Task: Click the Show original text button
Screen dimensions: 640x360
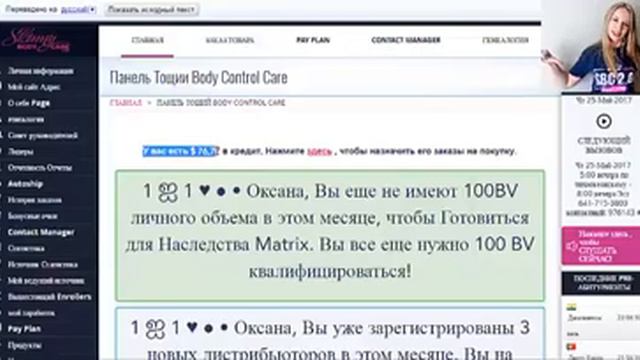Action: point(151,9)
